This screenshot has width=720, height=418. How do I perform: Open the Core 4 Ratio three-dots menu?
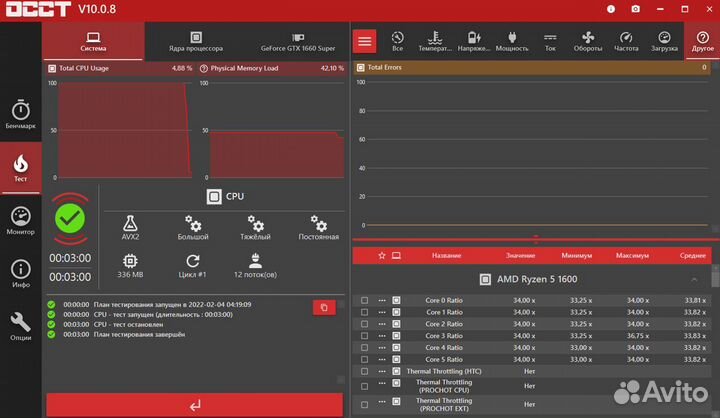(x=382, y=348)
